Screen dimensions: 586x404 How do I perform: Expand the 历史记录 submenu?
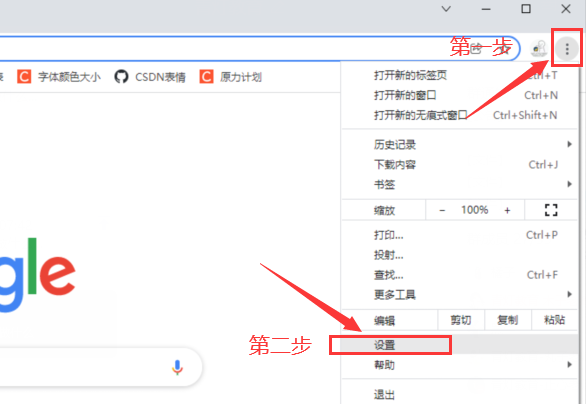[460, 145]
